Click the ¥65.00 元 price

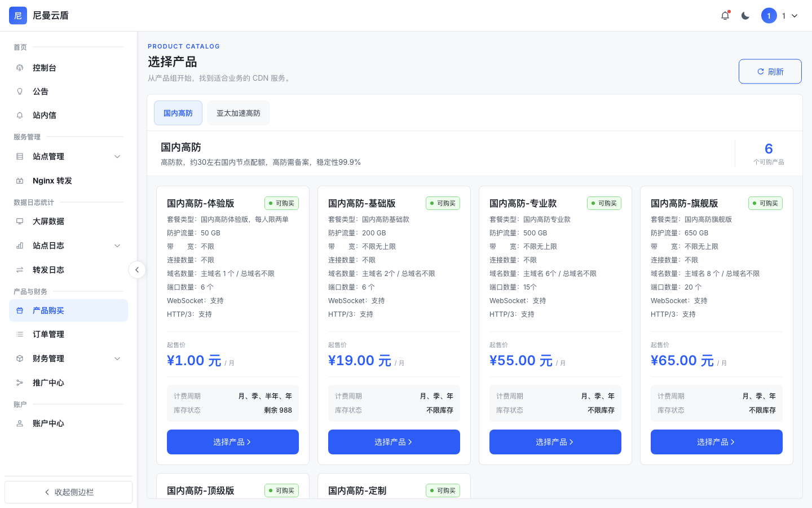click(x=682, y=361)
